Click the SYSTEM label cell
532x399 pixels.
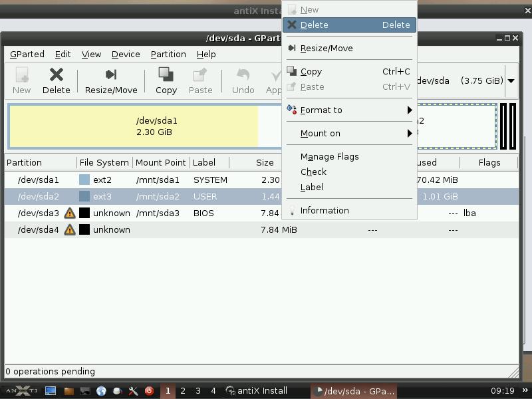210,180
